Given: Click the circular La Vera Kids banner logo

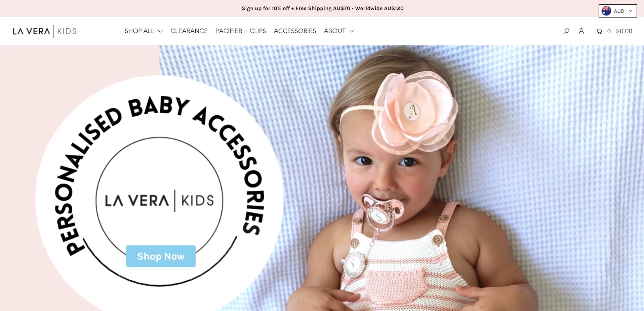Looking at the screenshot, I should click(159, 200).
